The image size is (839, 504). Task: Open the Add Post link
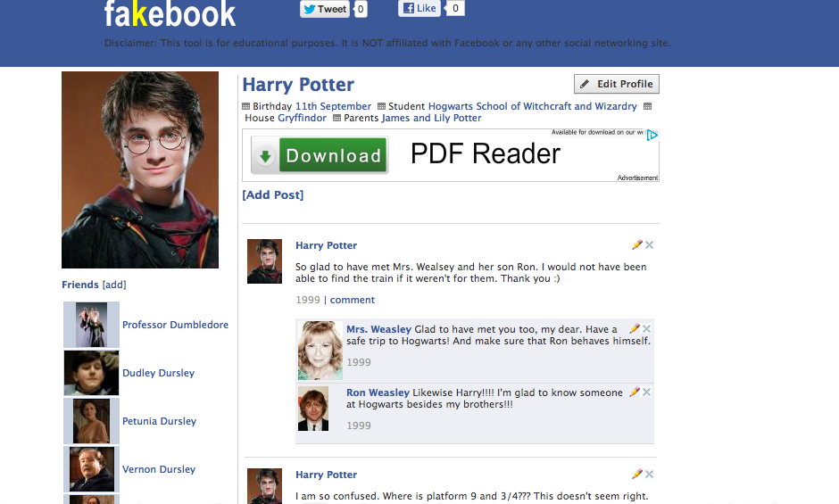pyautogui.click(x=273, y=194)
